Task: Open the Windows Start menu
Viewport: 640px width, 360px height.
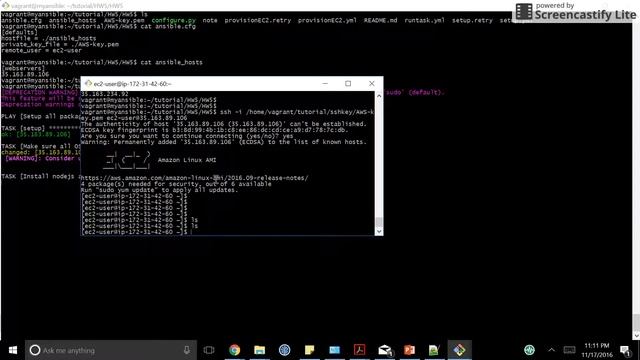Action: point(13,350)
